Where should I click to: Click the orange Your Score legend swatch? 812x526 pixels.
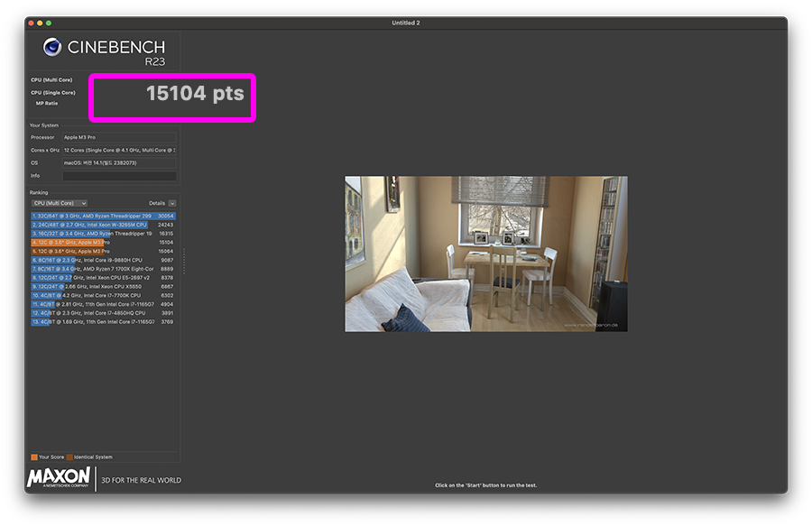point(34,457)
